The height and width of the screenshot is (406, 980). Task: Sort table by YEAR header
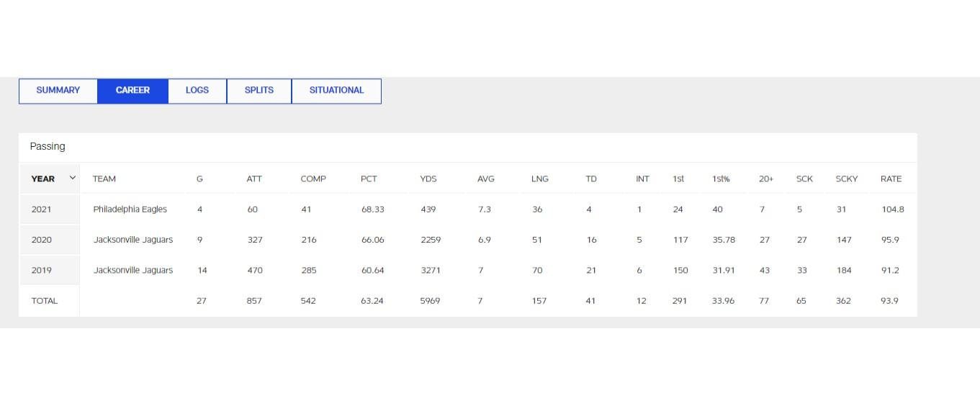click(x=43, y=179)
